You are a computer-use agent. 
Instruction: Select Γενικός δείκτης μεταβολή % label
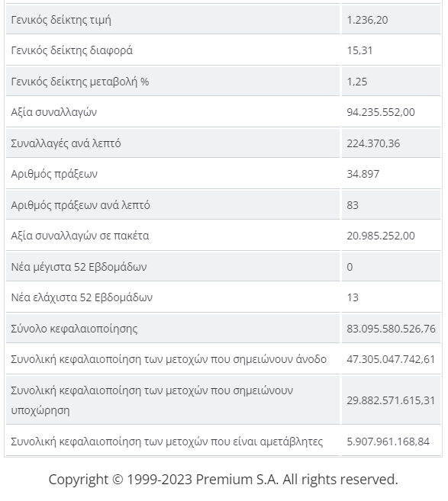[x=80, y=82]
